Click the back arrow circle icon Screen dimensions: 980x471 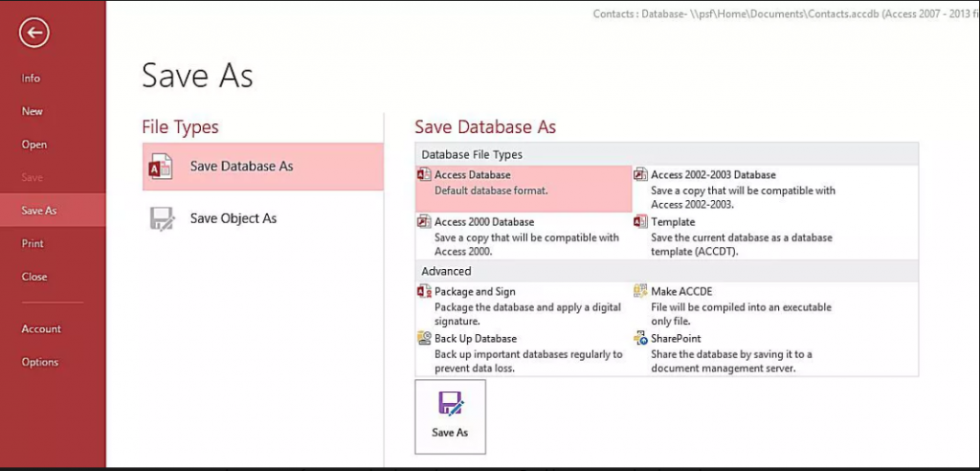pos(33,33)
